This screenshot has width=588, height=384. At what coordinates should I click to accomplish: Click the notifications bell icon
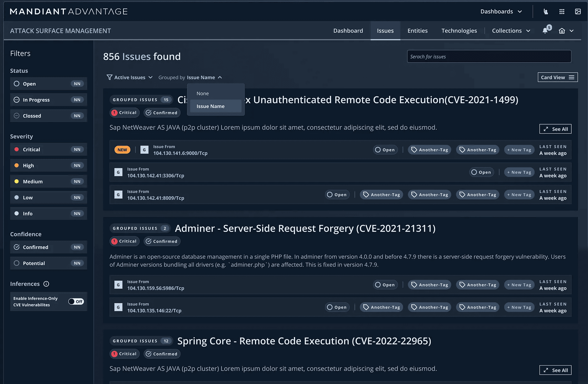545,31
